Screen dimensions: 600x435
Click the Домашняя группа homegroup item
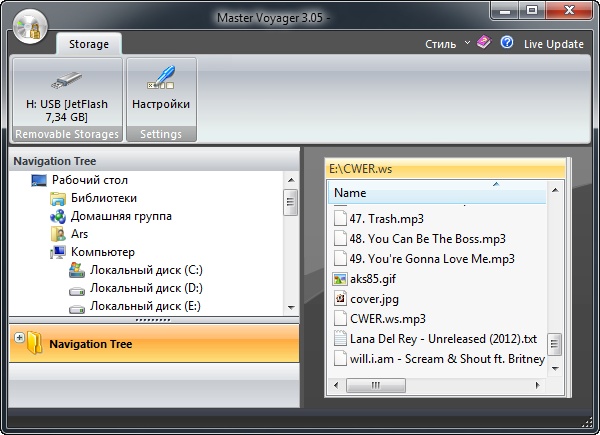(x=121, y=216)
